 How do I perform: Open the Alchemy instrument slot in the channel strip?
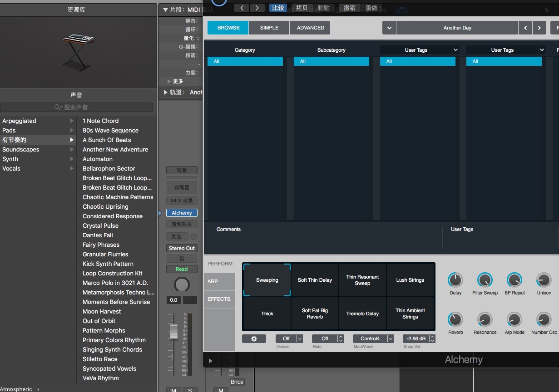[182, 213]
